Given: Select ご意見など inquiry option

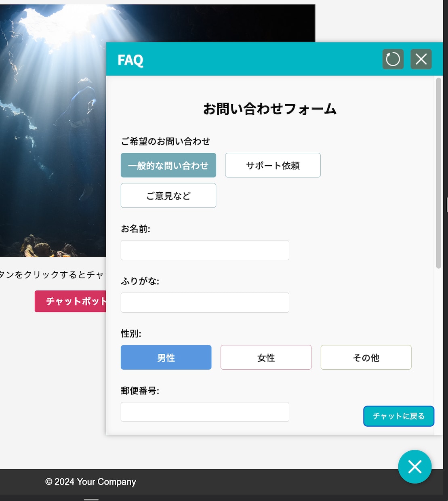Looking at the screenshot, I should tap(168, 196).
